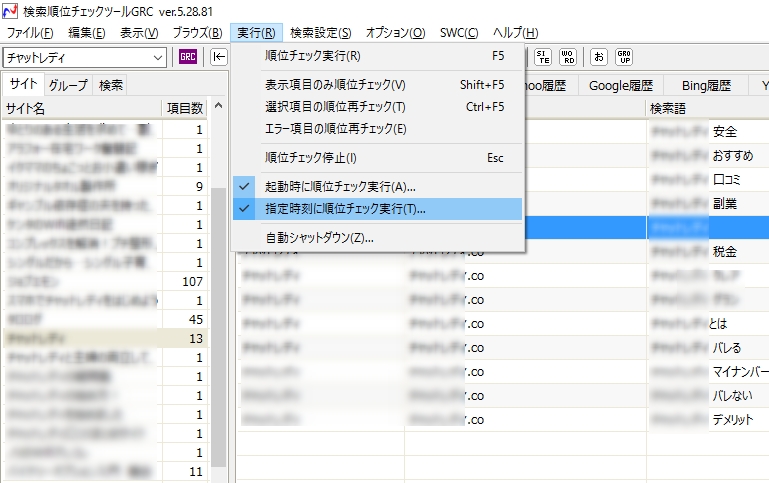Switch to the 検索 tab
769x483 pixels.
[111, 85]
